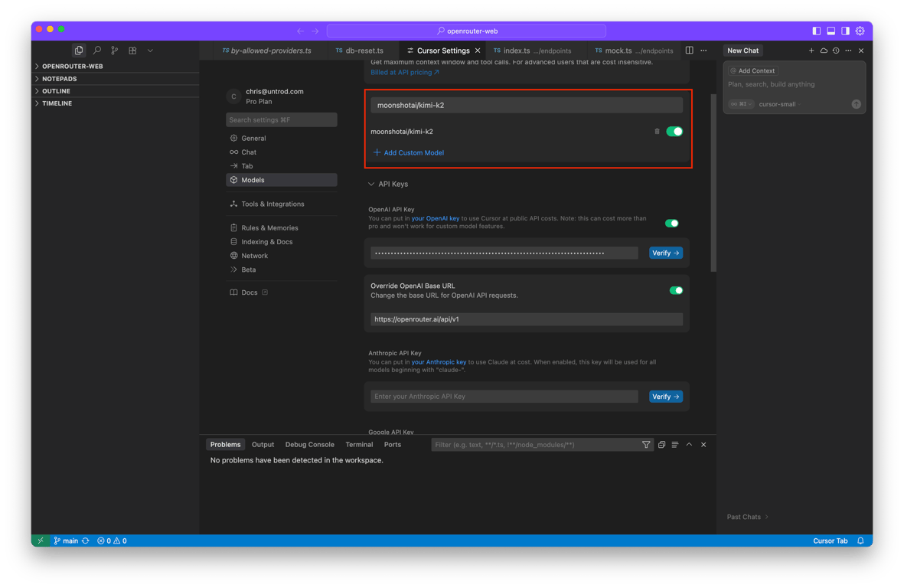Image resolution: width=904 pixels, height=588 pixels.
Task: Split the editor with the split icon
Action: [689, 51]
